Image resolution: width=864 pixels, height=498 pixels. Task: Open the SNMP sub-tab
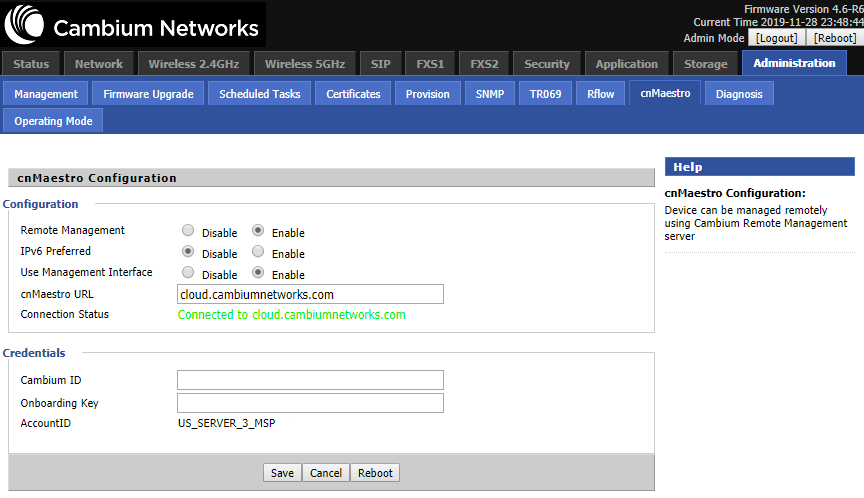point(490,94)
